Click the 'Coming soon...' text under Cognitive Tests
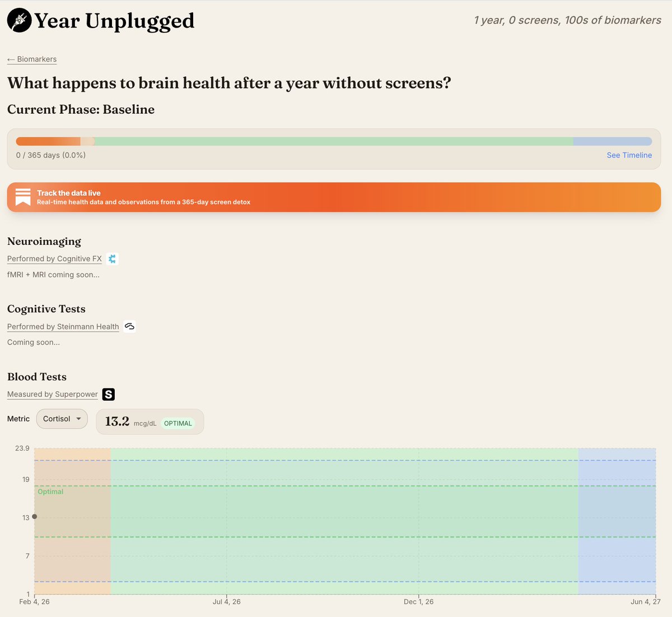The width and height of the screenshot is (672, 617). (34, 342)
